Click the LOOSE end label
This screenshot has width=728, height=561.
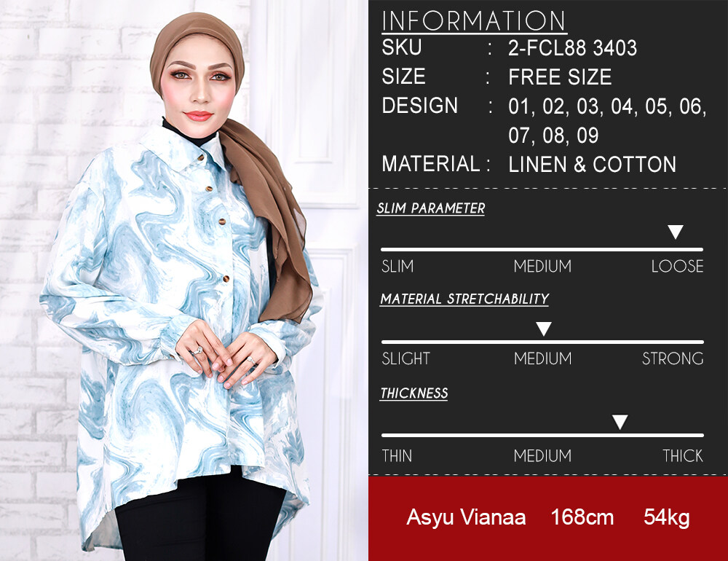677,267
